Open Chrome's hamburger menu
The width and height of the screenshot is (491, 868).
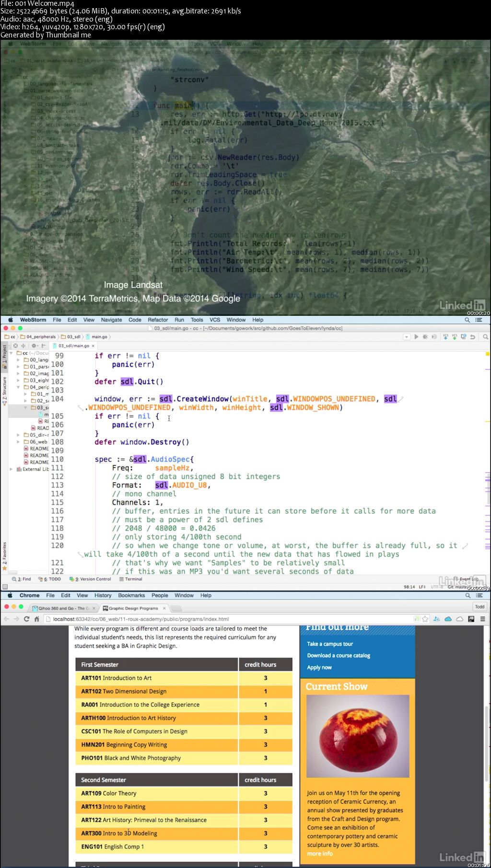point(482,619)
